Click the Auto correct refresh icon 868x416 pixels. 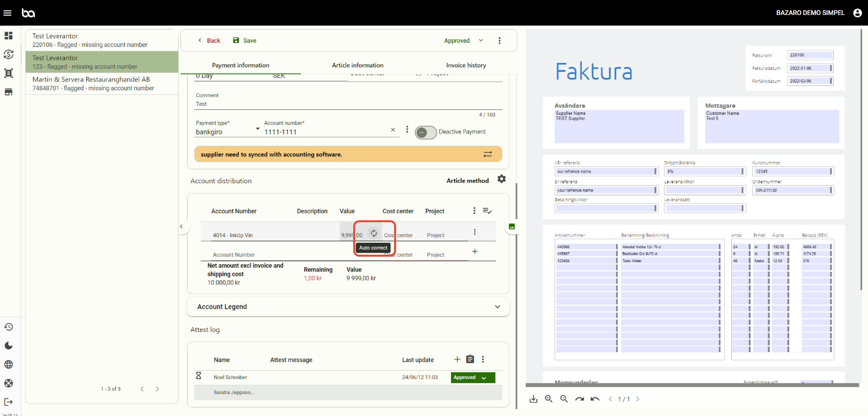pos(374,233)
